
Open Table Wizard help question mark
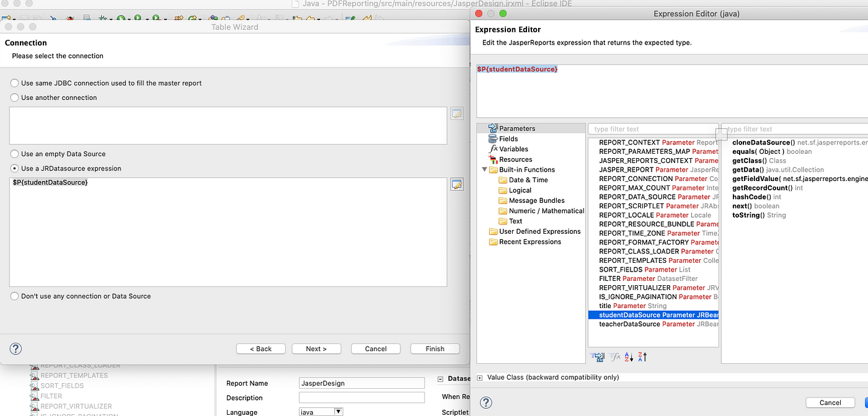tap(16, 348)
